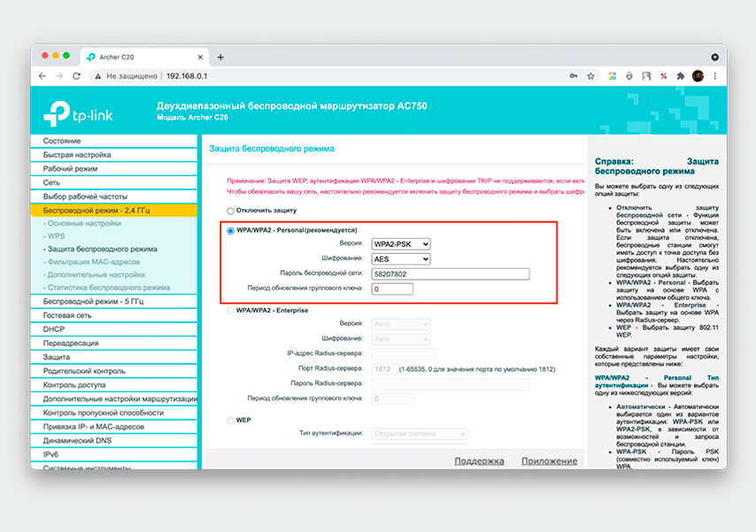Open Дополнительные настройки wireless submenu
This screenshot has height=532, width=756.
pos(94,274)
